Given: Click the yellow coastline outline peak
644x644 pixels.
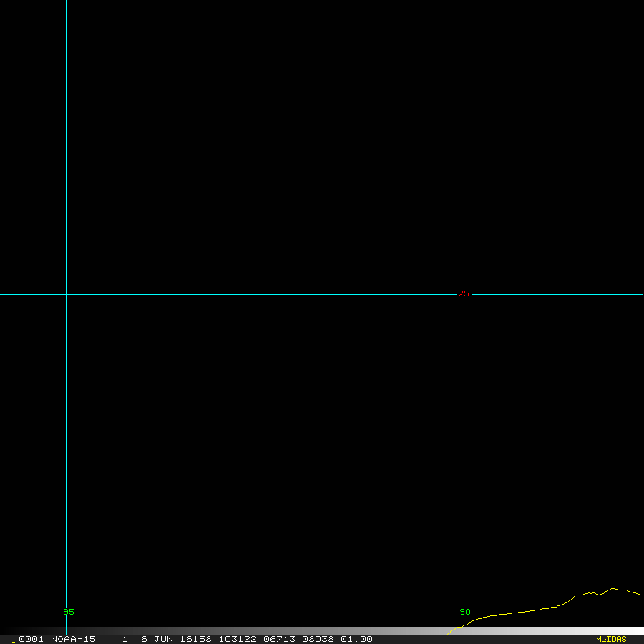Looking at the screenshot, I should coord(613,589).
